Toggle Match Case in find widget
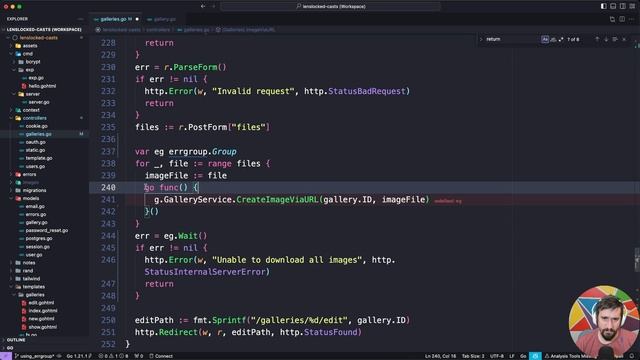This screenshot has height=360, width=640. click(545, 39)
